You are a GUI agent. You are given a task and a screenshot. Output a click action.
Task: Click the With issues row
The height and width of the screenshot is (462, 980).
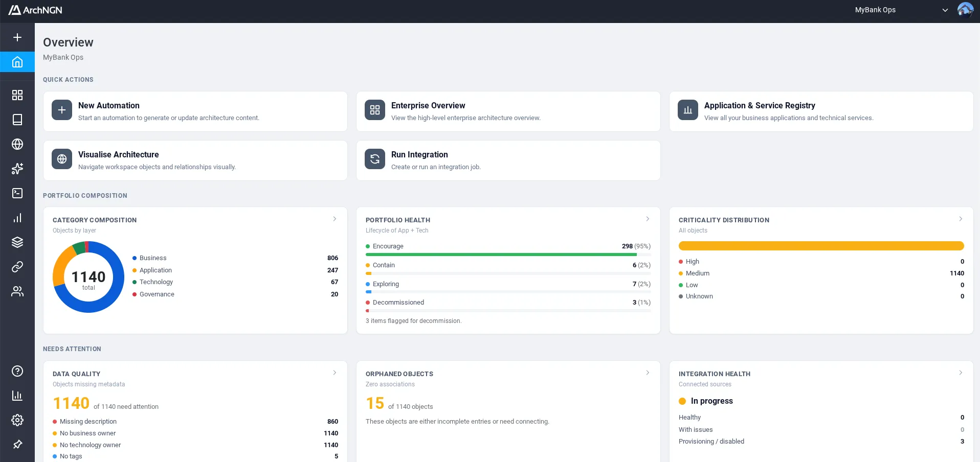coord(821,430)
